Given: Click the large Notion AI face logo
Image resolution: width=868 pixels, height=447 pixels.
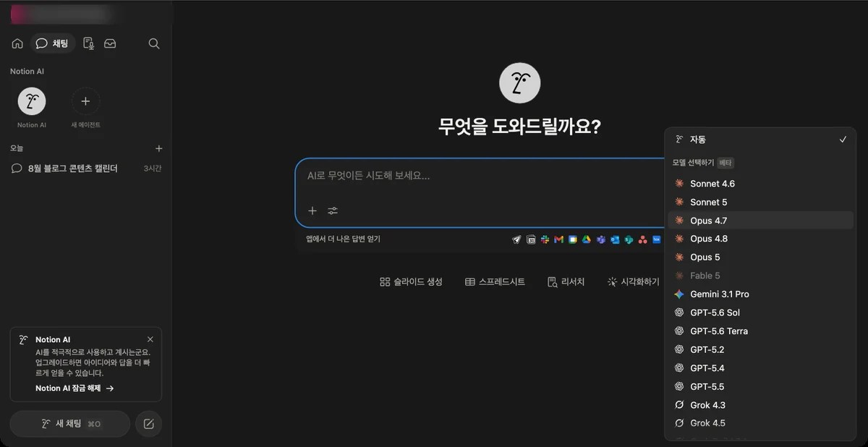Looking at the screenshot, I should click(520, 82).
